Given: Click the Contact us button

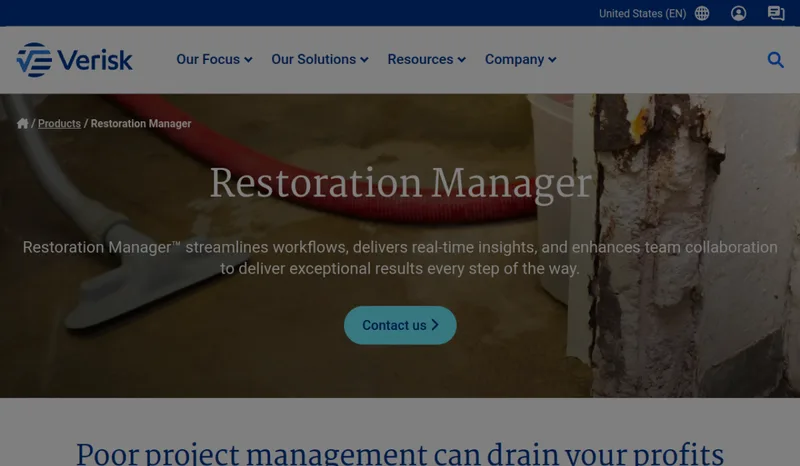Looking at the screenshot, I should [400, 325].
